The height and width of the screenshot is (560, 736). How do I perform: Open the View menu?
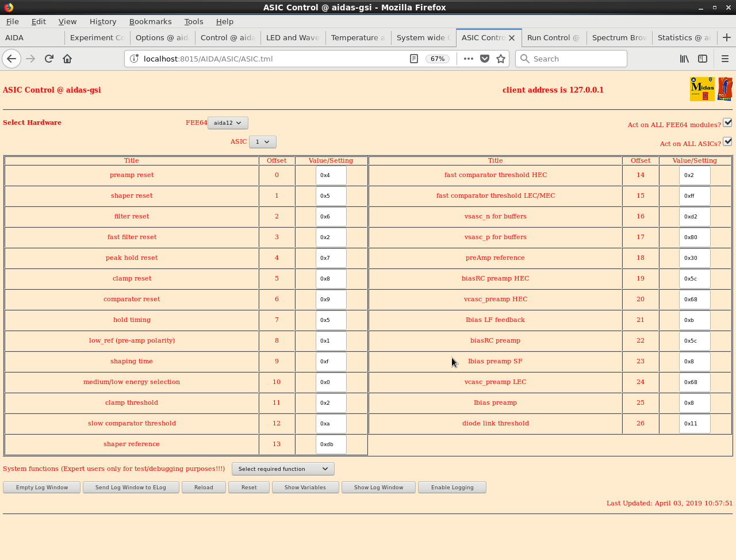tap(67, 21)
